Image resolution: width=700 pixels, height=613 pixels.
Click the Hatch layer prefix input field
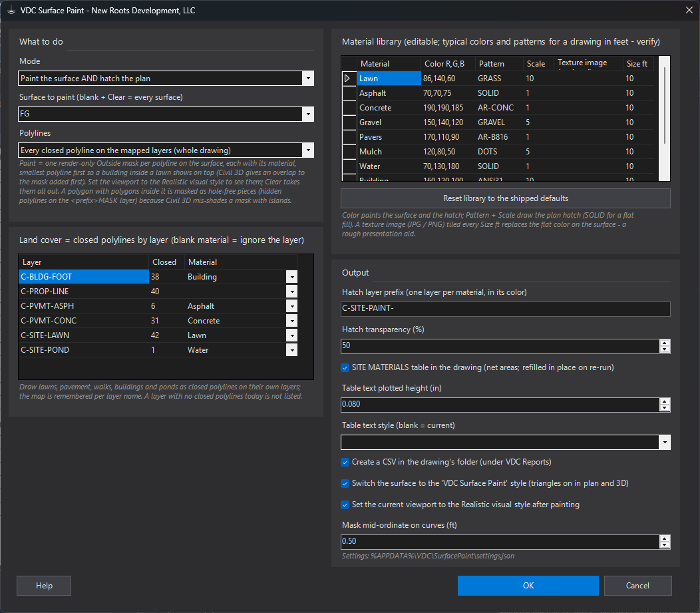coord(505,309)
